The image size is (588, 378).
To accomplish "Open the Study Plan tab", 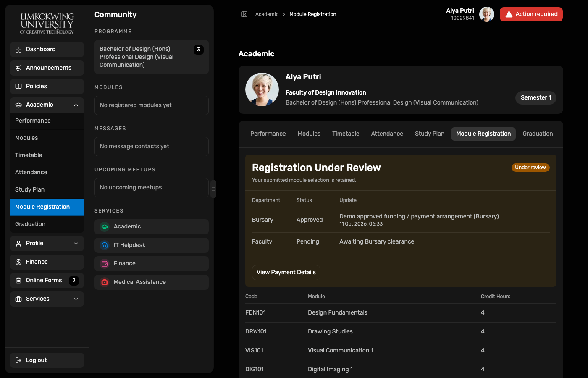I will (430, 134).
